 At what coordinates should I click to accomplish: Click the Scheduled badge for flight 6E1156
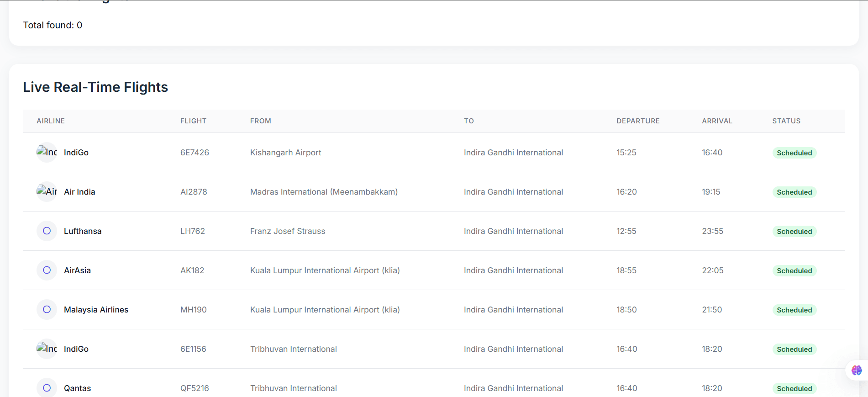[794, 349]
